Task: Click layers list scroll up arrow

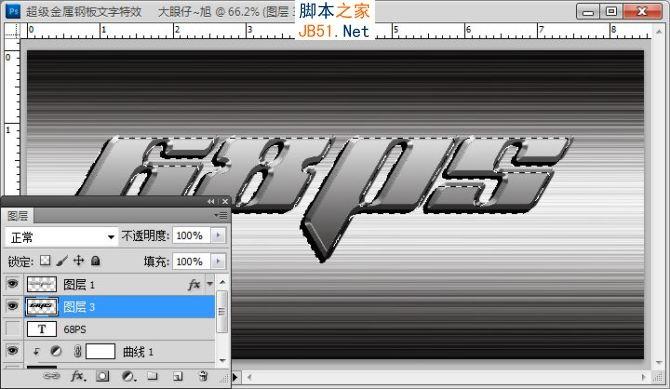Action: pos(222,282)
